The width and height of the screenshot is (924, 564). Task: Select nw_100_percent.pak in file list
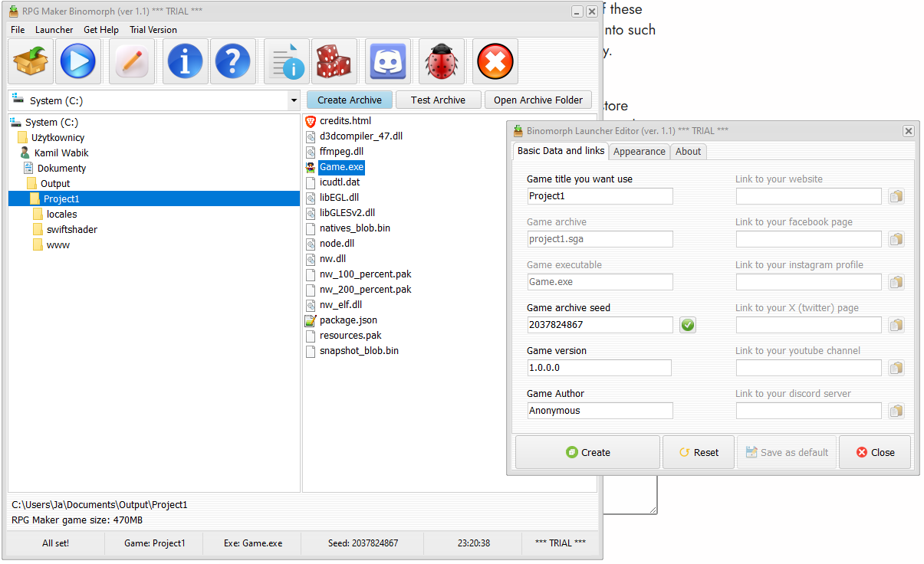366,274
